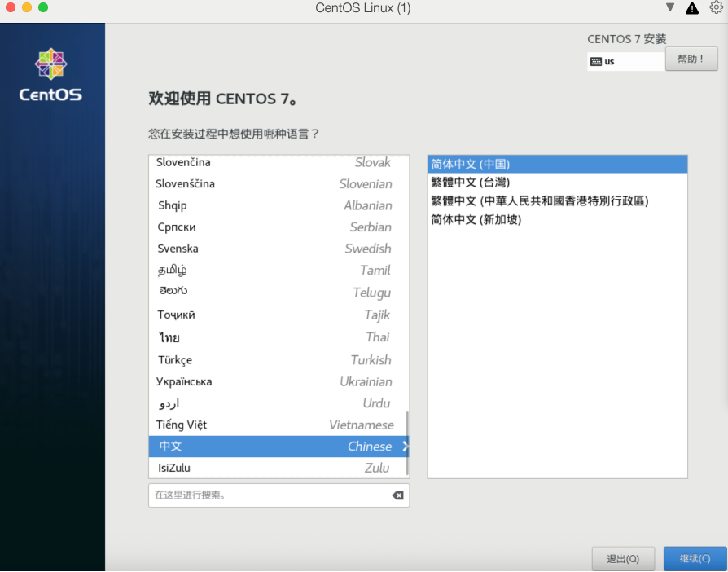Choose 繁體中文 (台灣) locale
The image size is (728, 572).
(557, 183)
